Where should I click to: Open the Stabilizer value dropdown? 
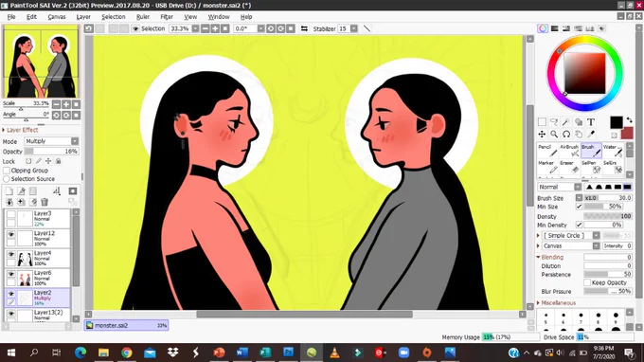click(x=353, y=28)
